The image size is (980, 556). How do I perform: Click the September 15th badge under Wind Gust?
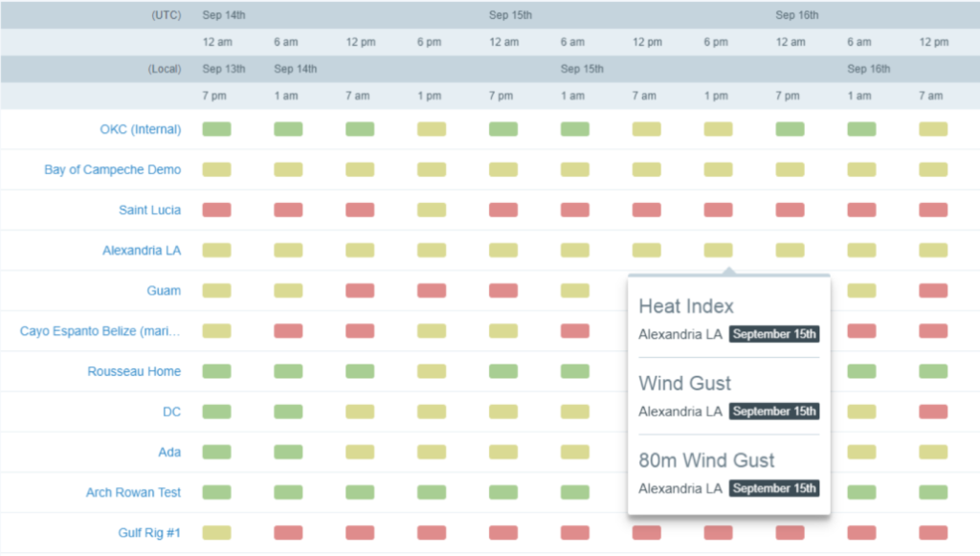(774, 411)
